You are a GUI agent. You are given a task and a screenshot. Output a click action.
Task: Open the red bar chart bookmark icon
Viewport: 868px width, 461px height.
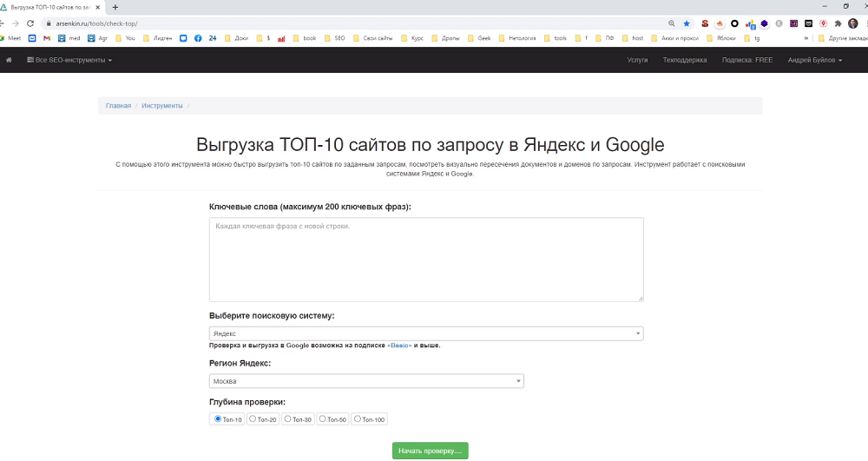(x=281, y=38)
